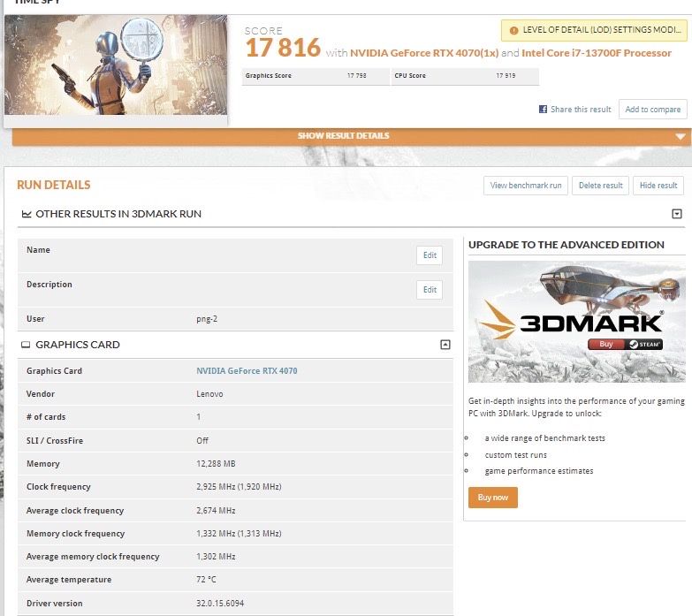Click the LOD warning exclamation icon
This screenshot has height=616, width=692.
[513, 30]
